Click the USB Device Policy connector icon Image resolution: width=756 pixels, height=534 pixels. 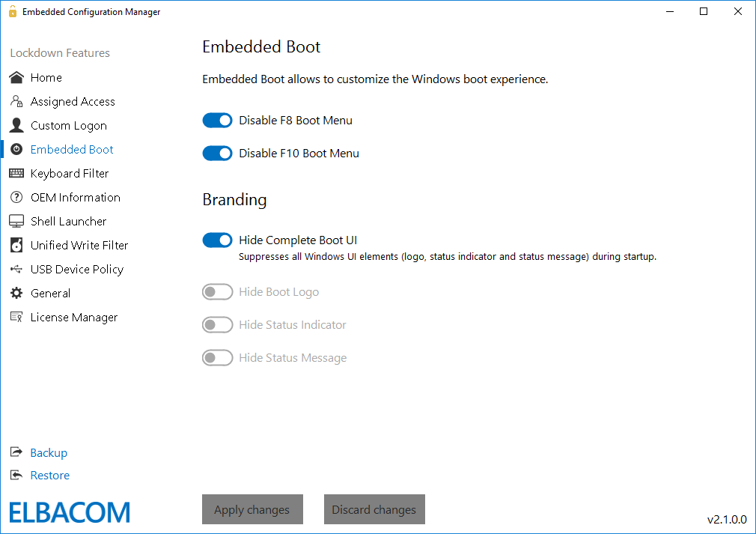tap(16, 269)
